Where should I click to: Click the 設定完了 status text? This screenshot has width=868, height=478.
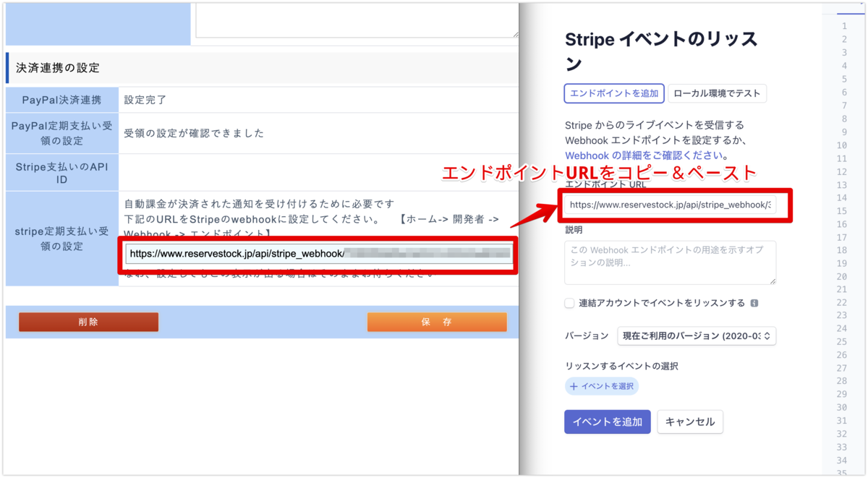[x=145, y=100]
